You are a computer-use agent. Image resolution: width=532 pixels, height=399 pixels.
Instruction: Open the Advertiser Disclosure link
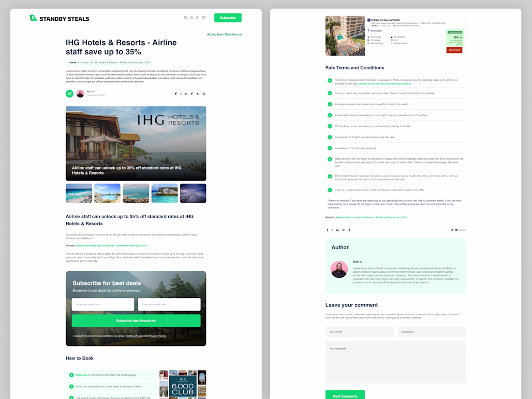(224, 34)
